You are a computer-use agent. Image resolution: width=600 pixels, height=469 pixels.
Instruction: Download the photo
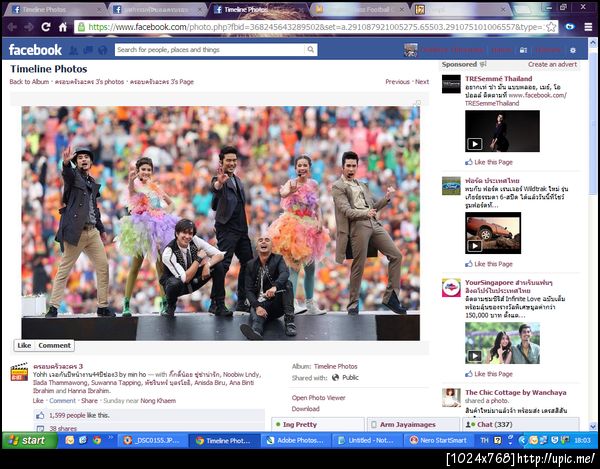point(305,409)
